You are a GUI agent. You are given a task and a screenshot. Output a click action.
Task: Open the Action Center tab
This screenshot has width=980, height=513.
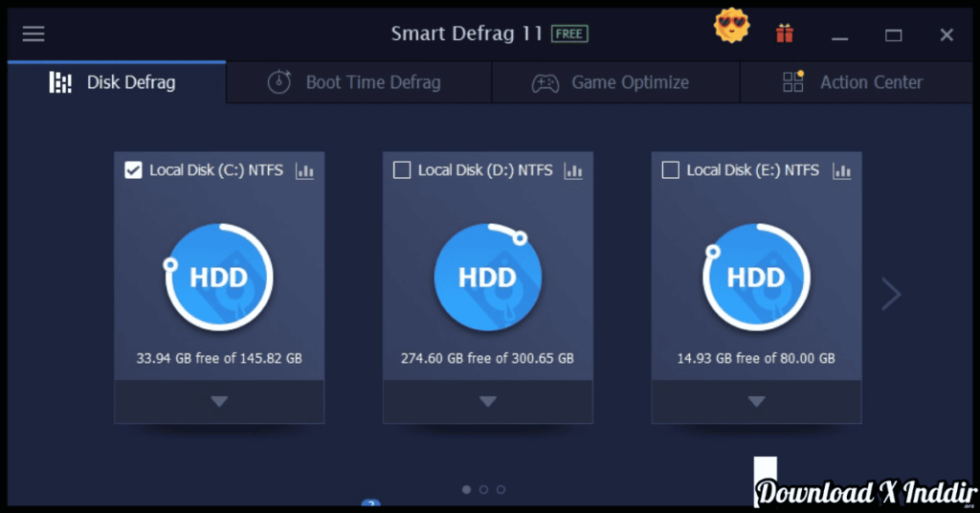coord(857,82)
